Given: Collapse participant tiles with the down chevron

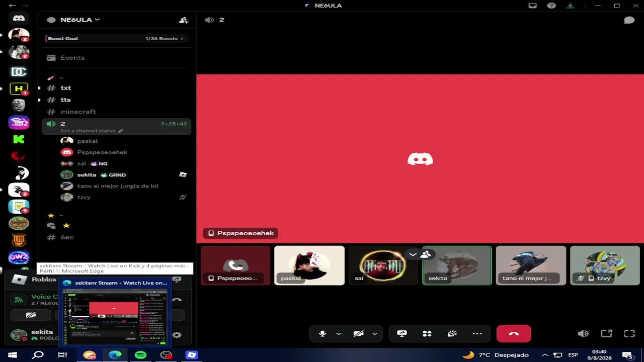Looking at the screenshot, I should point(413,254).
